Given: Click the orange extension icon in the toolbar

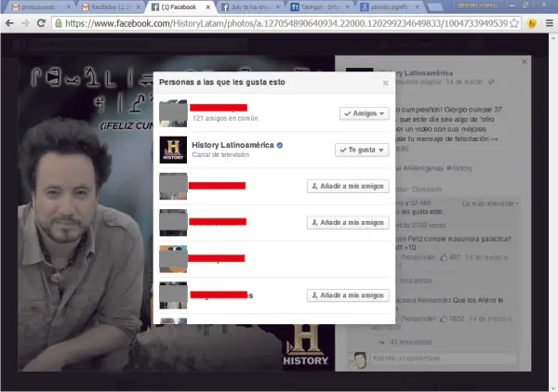Looking at the screenshot, I should (532, 23).
